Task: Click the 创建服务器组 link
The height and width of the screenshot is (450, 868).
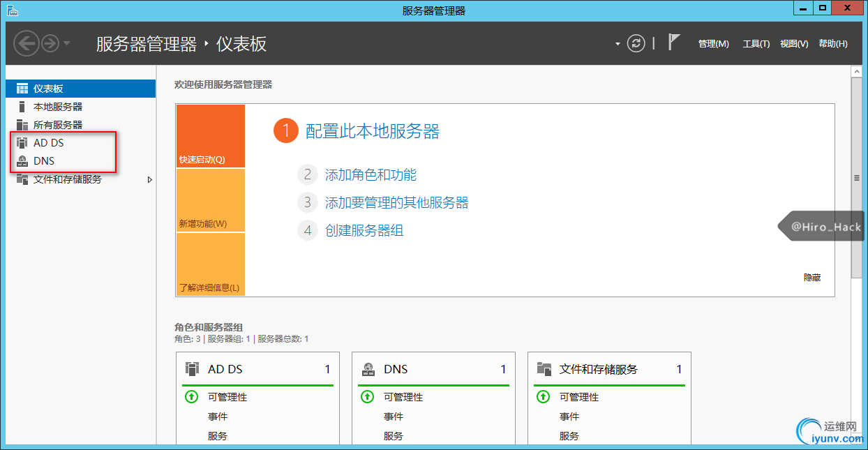Action: 364,231
